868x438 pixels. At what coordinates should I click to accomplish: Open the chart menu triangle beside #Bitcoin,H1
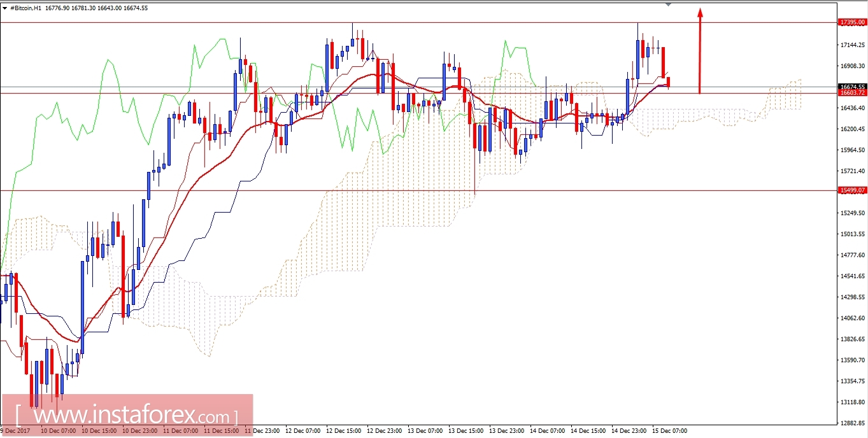click(x=5, y=8)
